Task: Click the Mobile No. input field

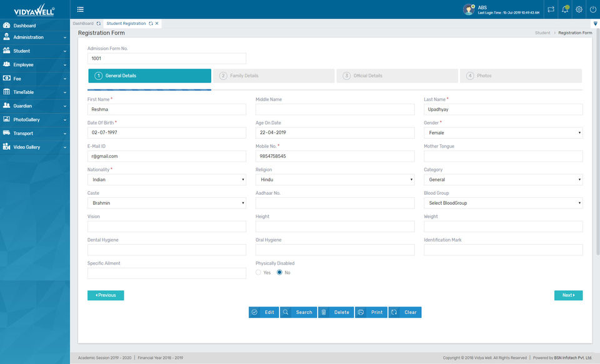Action: click(335, 156)
